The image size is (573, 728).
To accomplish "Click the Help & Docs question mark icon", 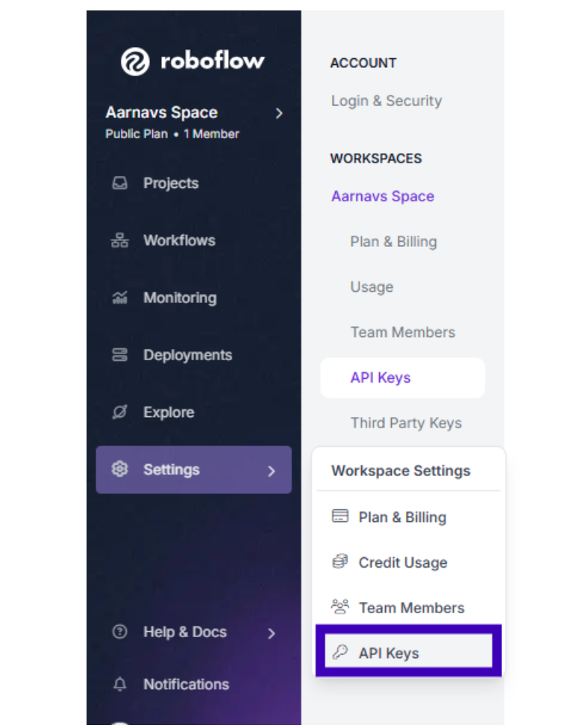I will 120,632.
